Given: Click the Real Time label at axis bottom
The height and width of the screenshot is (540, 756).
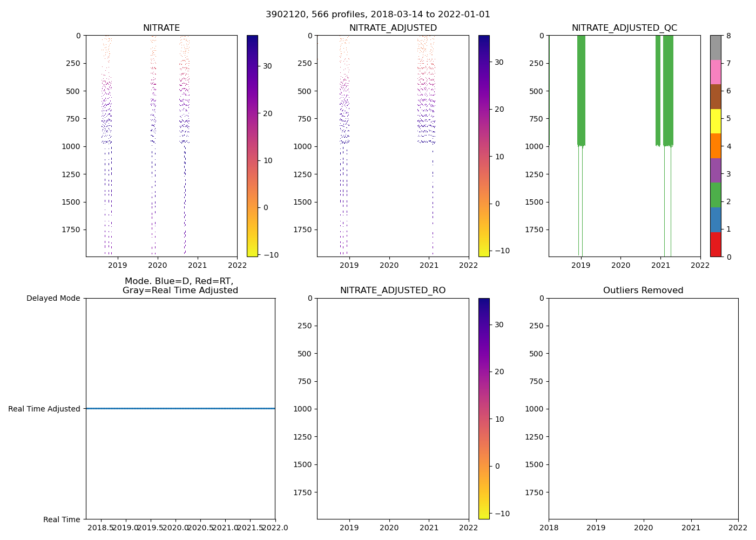Looking at the screenshot, I should pyautogui.click(x=62, y=519).
